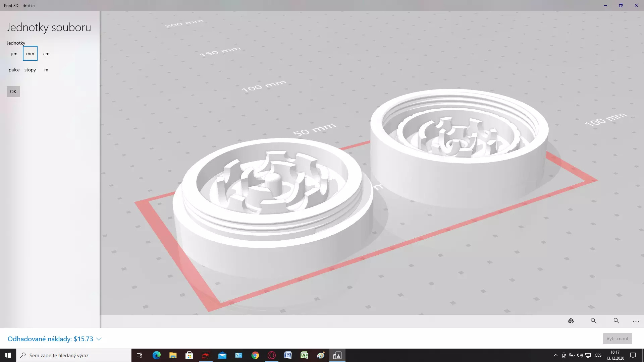Select the stopy unit option

tap(30, 70)
